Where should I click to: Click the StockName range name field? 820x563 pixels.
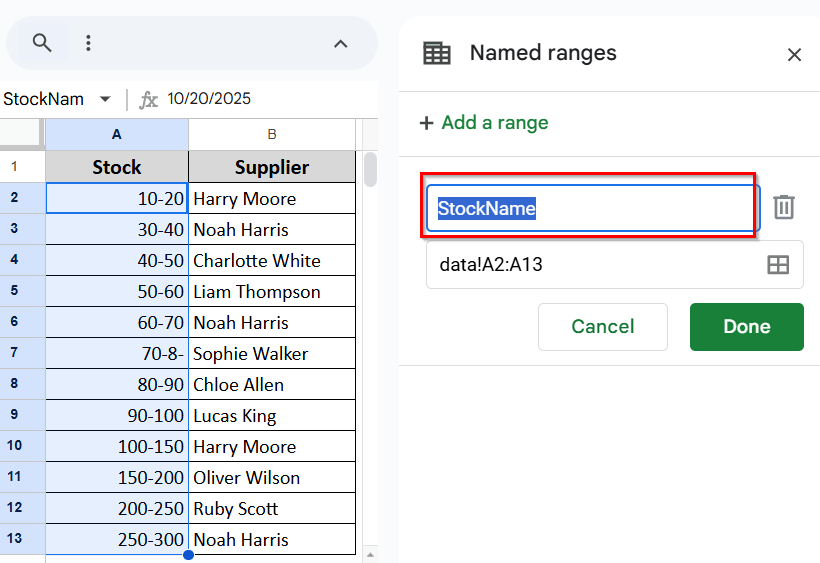[x=593, y=208]
